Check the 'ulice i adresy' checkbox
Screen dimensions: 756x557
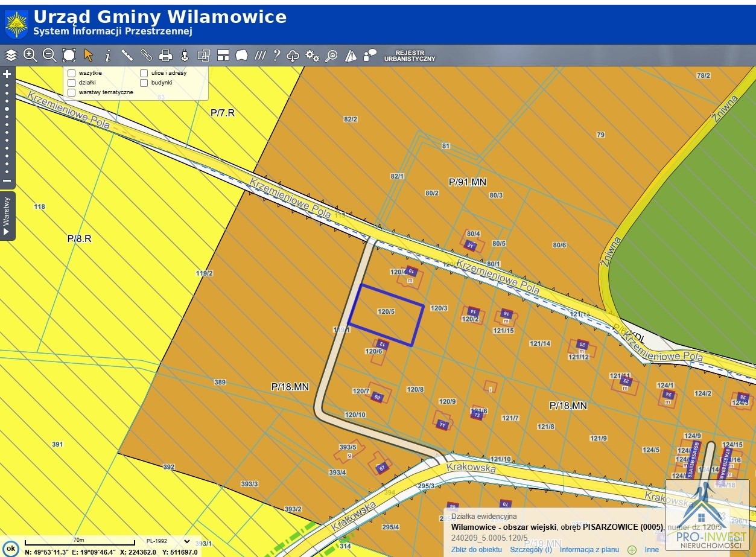(144, 73)
